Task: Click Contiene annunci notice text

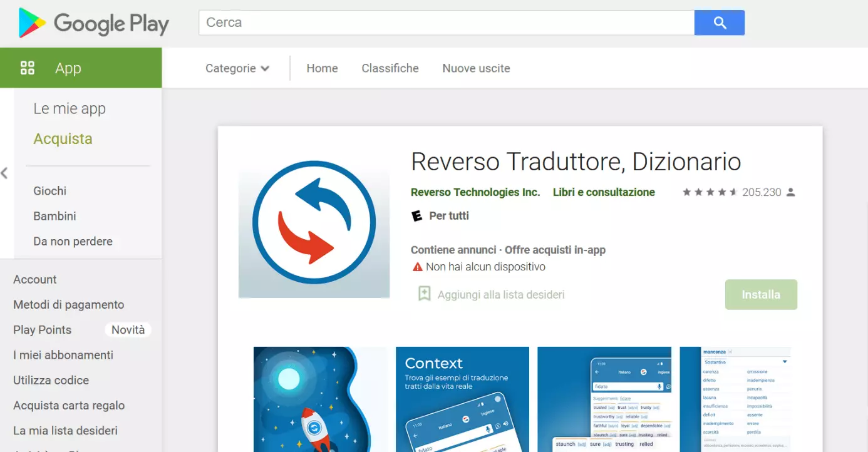Action: click(453, 250)
